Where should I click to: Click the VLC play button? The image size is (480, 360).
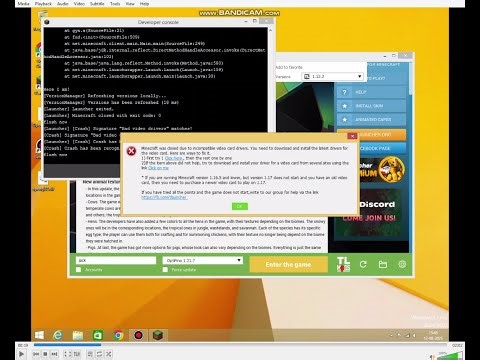21,354
